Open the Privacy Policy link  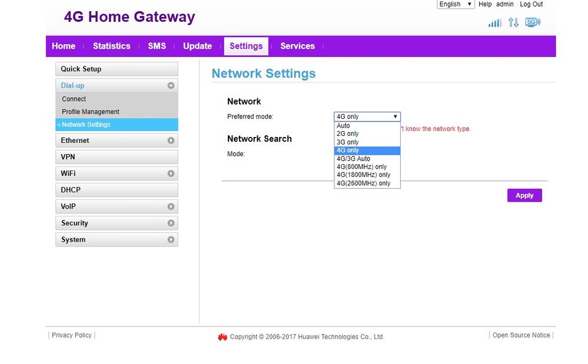72,335
